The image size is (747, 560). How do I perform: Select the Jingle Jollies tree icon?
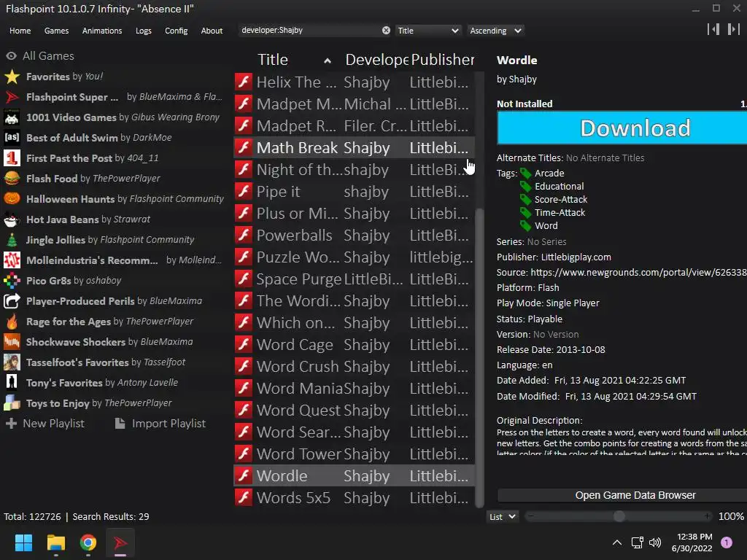coord(12,240)
